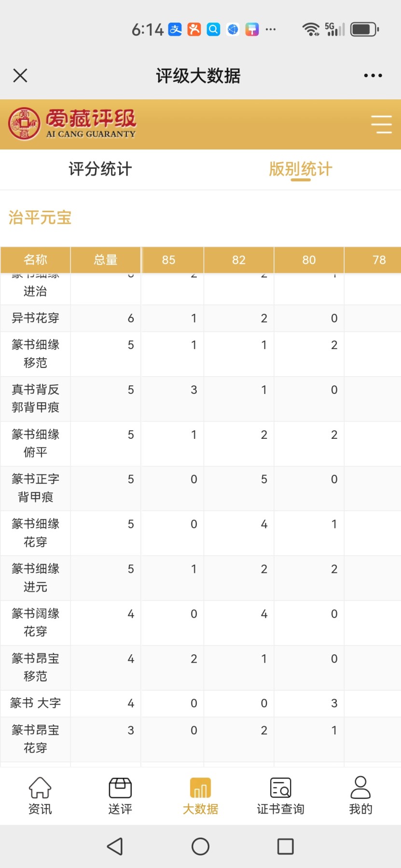Close the page with the X icon

tap(20, 76)
